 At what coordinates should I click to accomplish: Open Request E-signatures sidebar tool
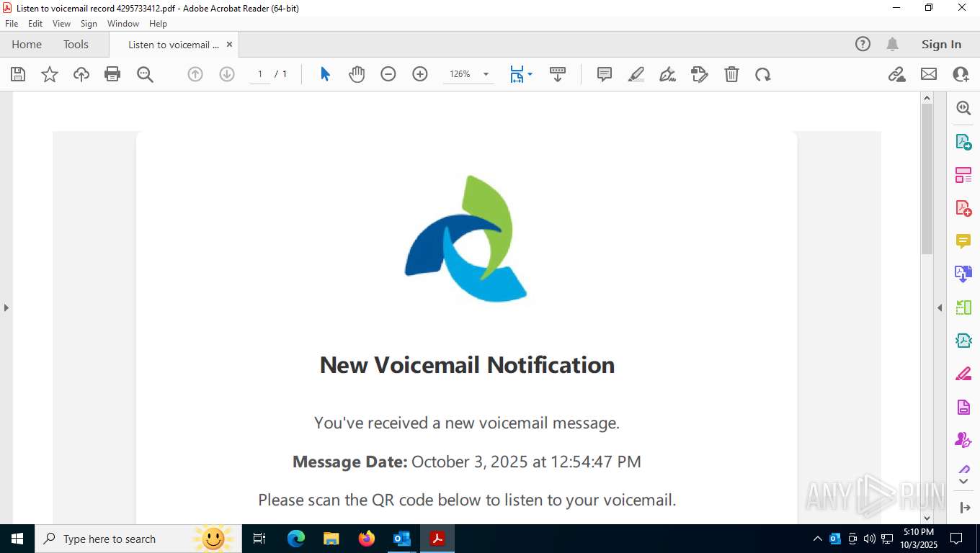(x=963, y=440)
